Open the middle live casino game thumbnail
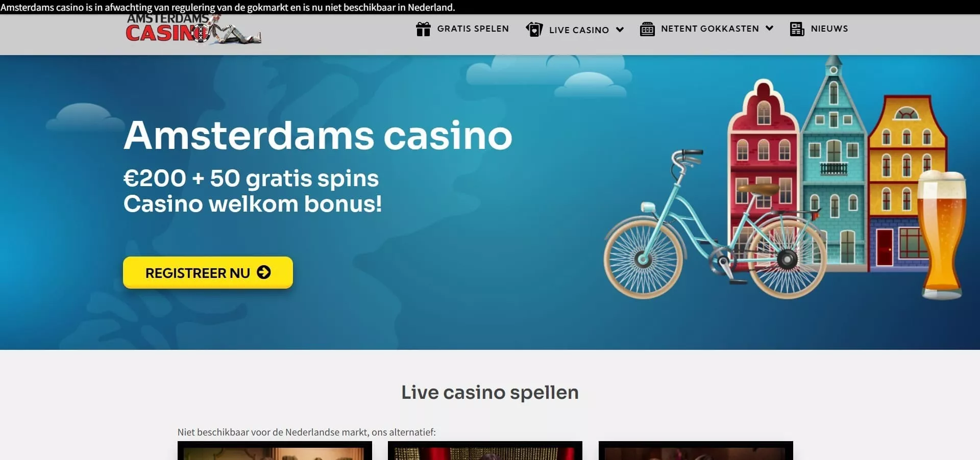This screenshot has height=460, width=980. click(x=485, y=451)
